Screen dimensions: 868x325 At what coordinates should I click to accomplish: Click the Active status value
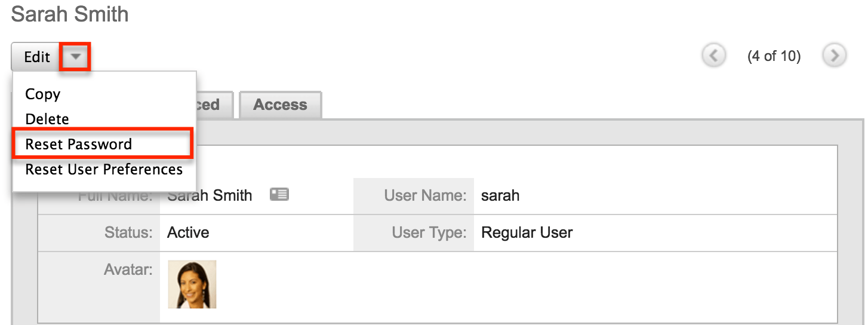[x=188, y=232]
